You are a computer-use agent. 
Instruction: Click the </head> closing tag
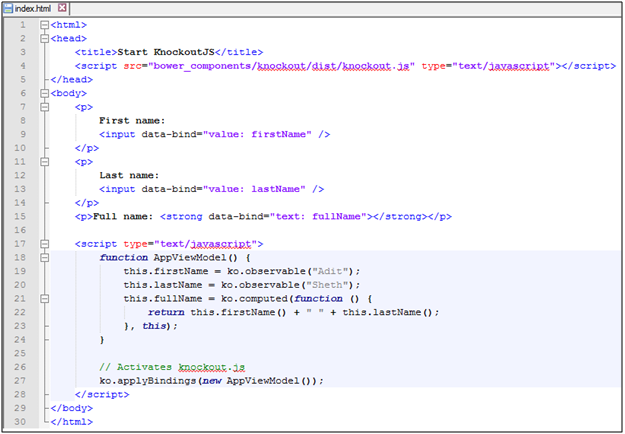point(72,80)
